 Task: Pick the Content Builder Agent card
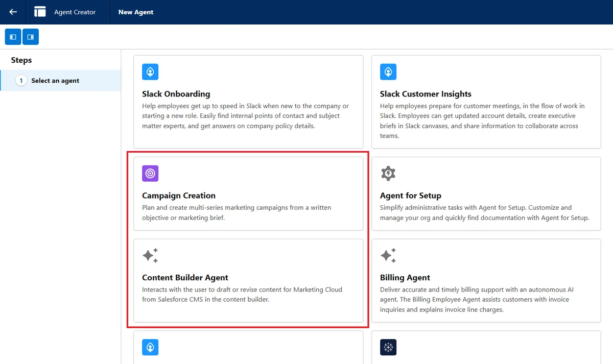[248, 281]
